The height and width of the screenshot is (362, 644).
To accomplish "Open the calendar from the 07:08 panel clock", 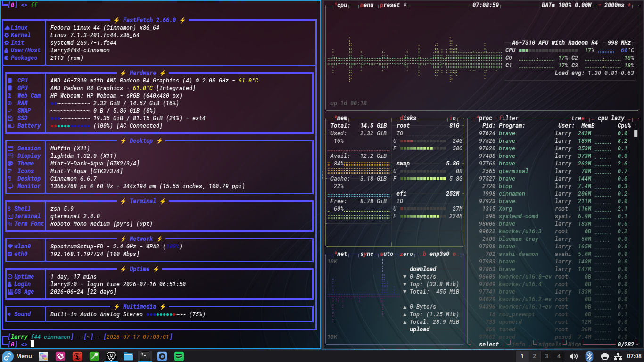I will [635, 356].
